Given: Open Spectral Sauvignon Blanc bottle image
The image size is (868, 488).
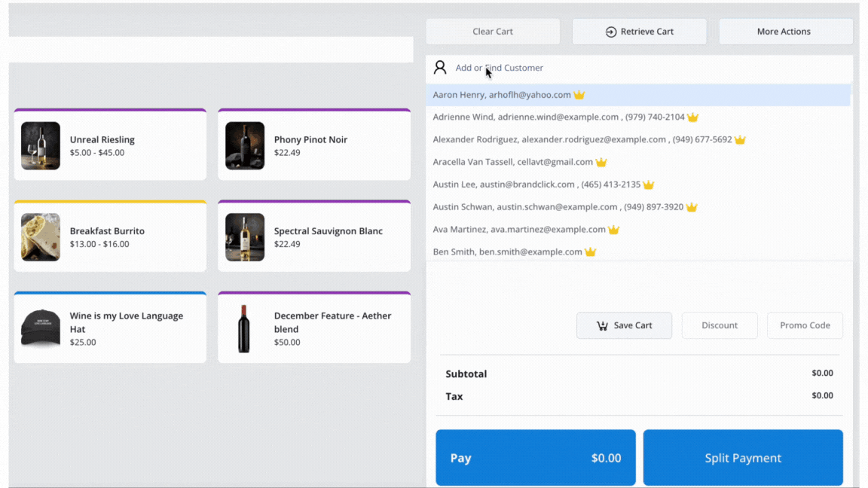Looking at the screenshot, I should [x=245, y=236].
